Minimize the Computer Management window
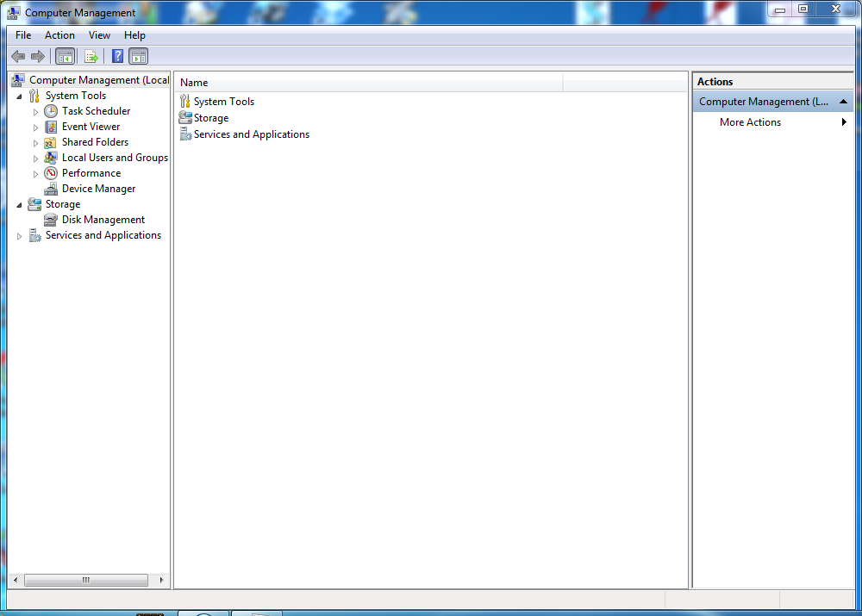Screen dimensions: 862x616 tap(779, 9)
